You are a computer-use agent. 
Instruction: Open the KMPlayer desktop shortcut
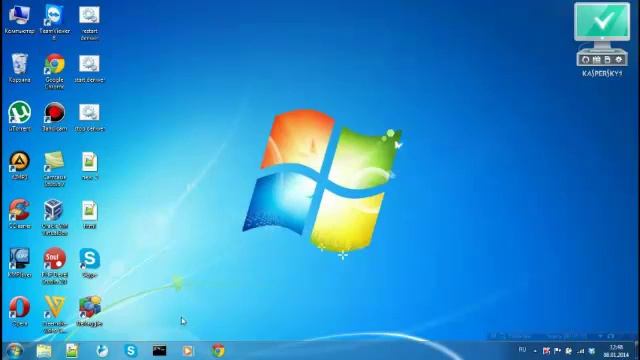tap(19, 263)
